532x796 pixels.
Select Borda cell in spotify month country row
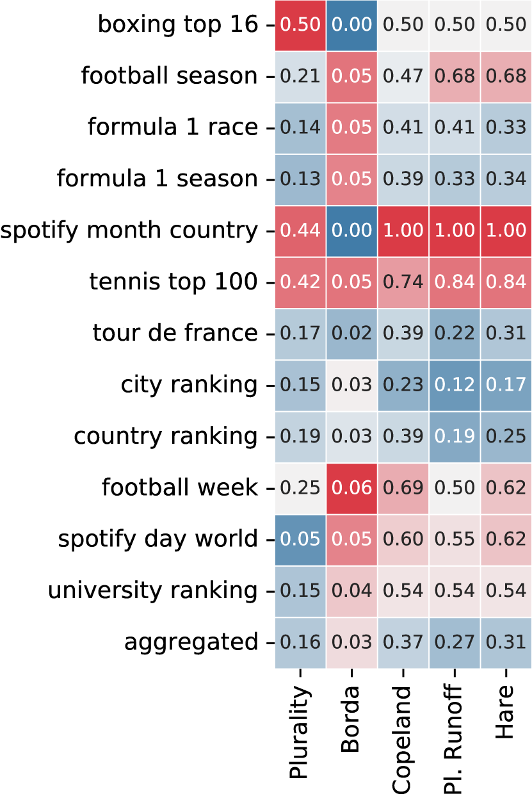(351, 231)
